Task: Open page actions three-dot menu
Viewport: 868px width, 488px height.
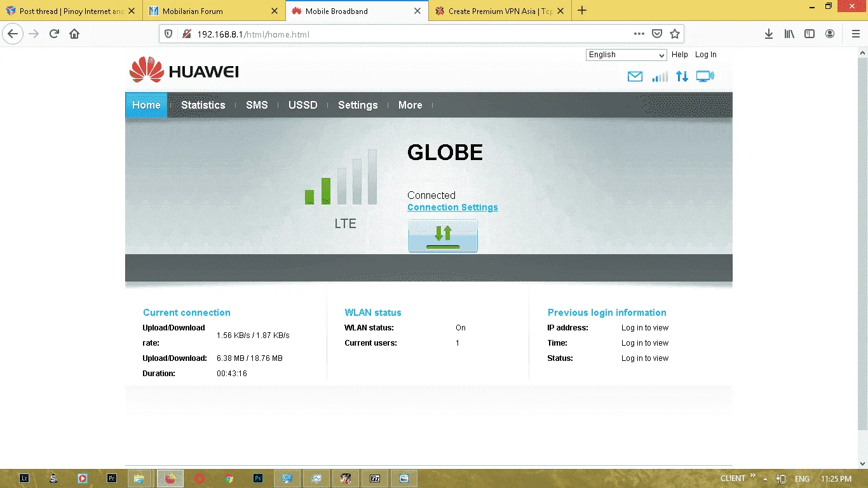Action: tap(639, 34)
